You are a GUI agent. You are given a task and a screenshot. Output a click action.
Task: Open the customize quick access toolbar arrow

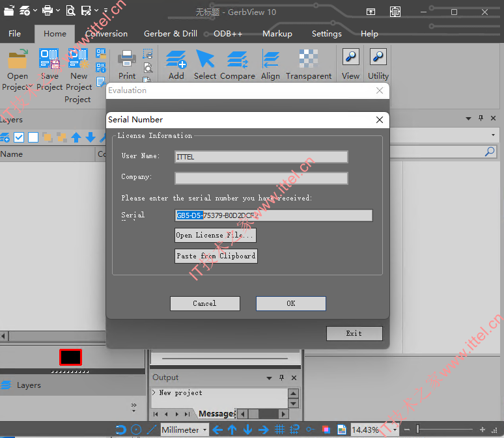coord(105,10)
